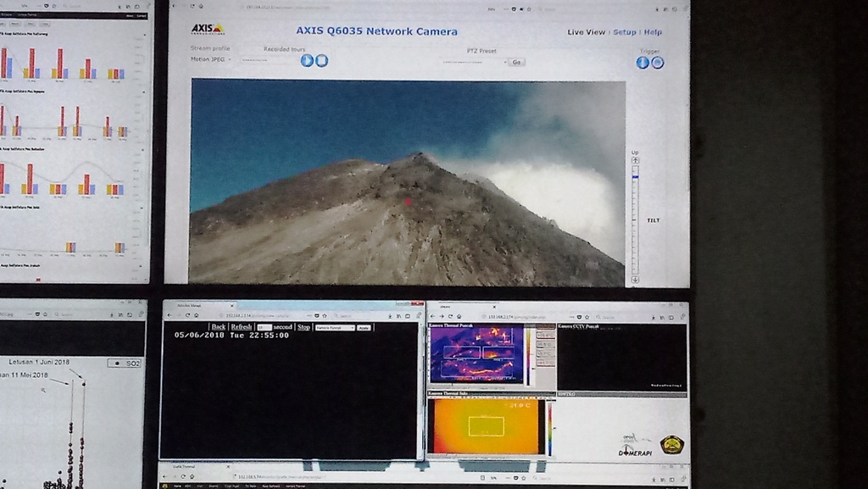Click the Refresh link in the monitoring window
The height and width of the screenshot is (489, 868).
tap(242, 327)
